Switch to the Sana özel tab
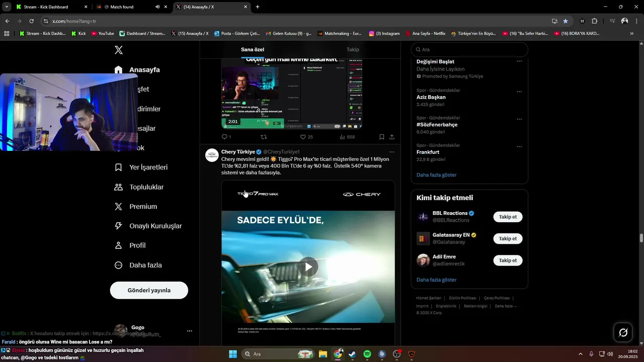Image resolution: width=644 pixels, height=362 pixels. pyautogui.click(x=253, y=49)
